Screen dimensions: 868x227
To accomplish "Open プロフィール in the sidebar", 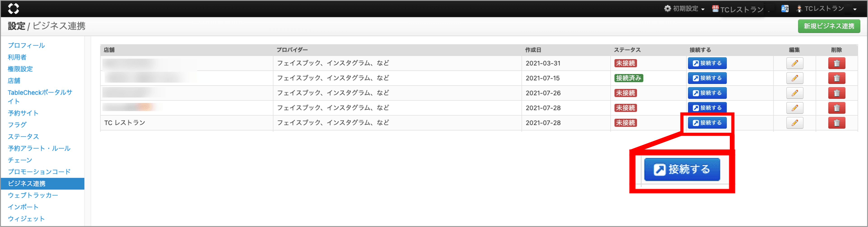I will tap(26, 45).
